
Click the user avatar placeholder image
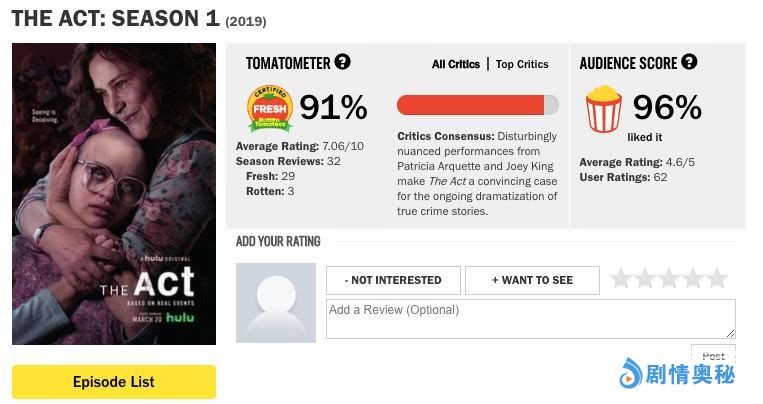coord(276,303)
